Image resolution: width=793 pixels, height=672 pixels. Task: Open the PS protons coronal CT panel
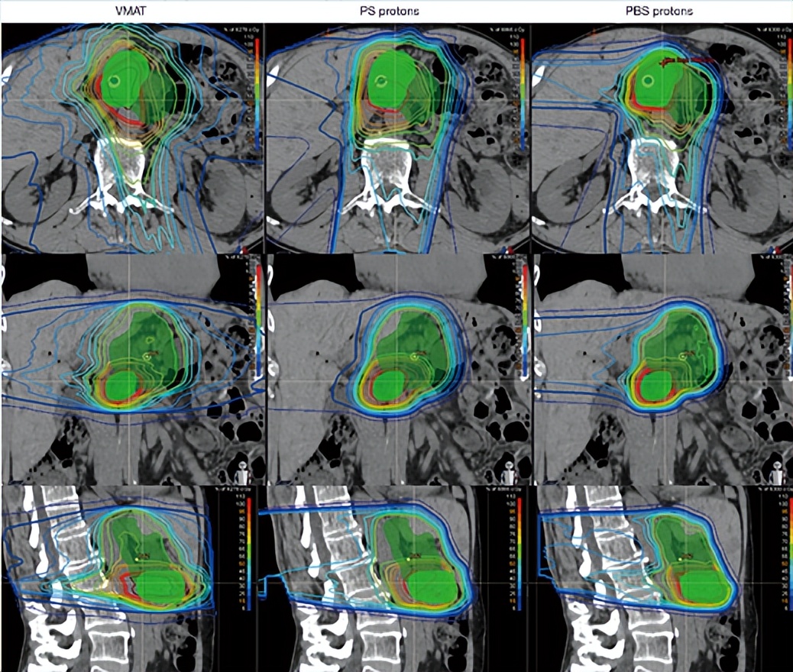[398, 370]
